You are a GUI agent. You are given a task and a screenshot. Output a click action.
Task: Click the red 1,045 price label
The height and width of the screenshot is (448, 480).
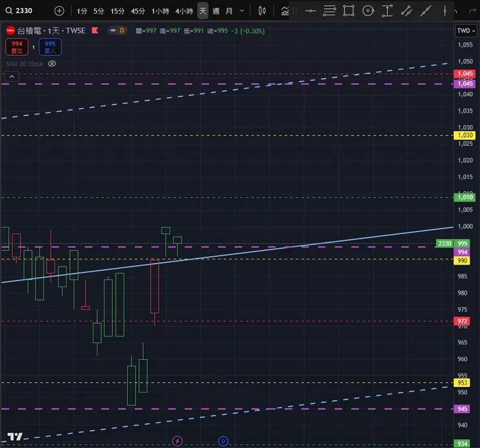(x=464, y=74)
